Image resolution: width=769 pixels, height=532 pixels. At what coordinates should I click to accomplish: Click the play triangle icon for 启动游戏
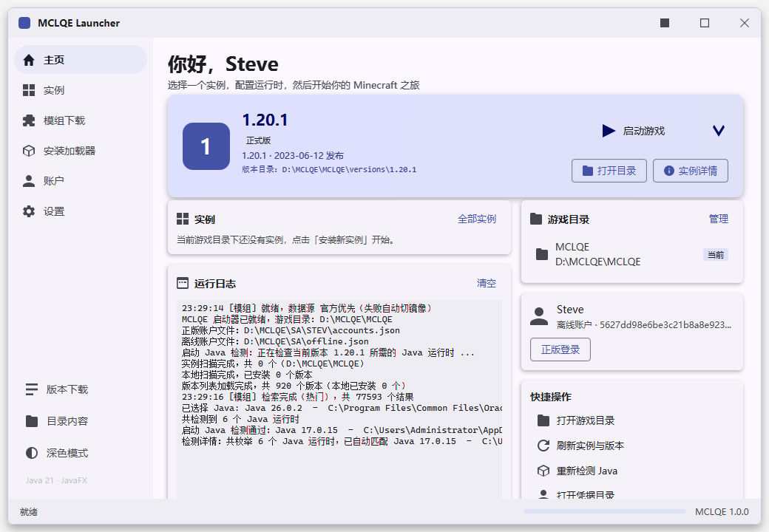coord(609,131)
